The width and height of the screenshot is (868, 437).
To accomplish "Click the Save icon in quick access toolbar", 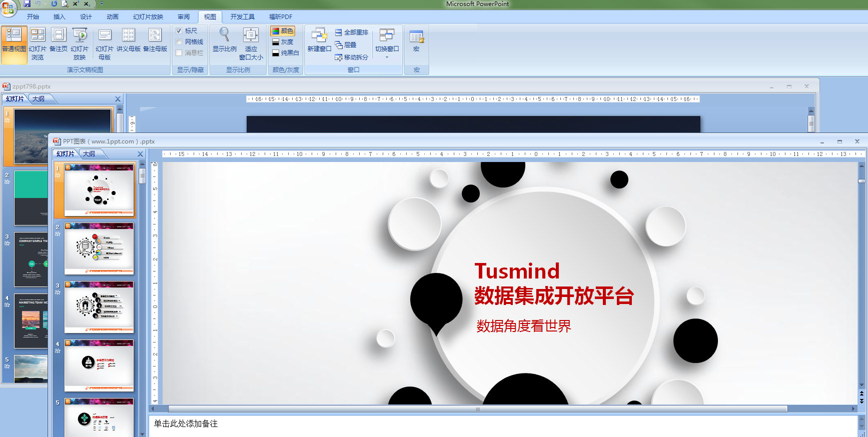I will (27, 3).
